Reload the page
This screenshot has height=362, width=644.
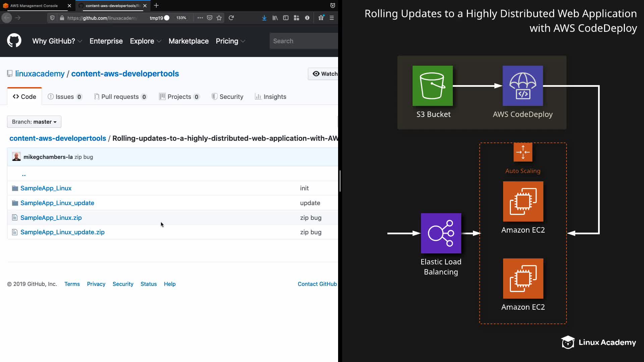[231, 18]
